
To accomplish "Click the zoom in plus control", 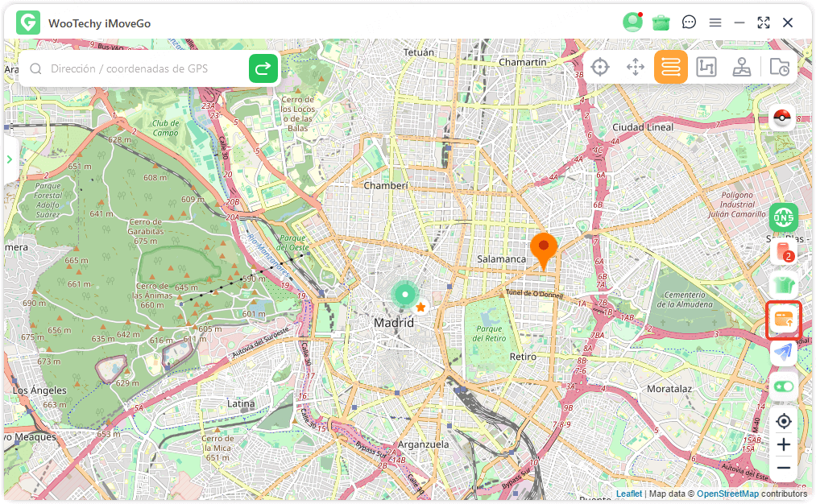I will [x=783, y=444].
